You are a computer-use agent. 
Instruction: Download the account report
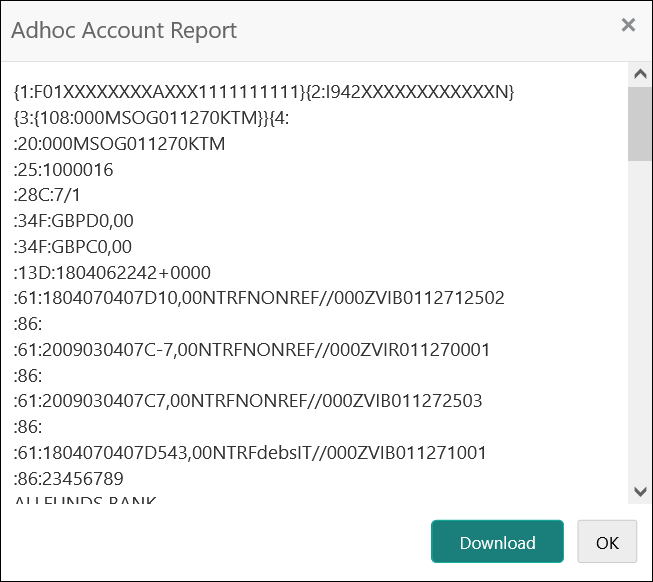(497, 541)
